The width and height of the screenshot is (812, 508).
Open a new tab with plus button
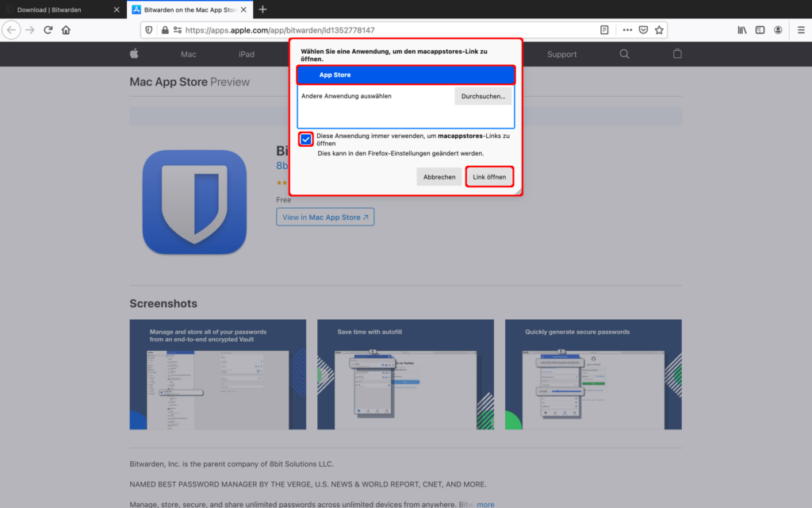tap(262, 10)
